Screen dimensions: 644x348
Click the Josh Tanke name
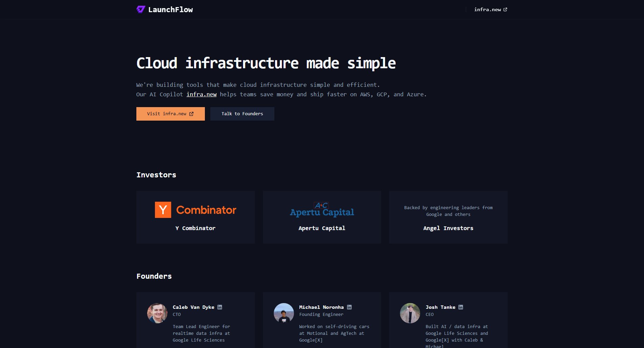tap(440, 307)
